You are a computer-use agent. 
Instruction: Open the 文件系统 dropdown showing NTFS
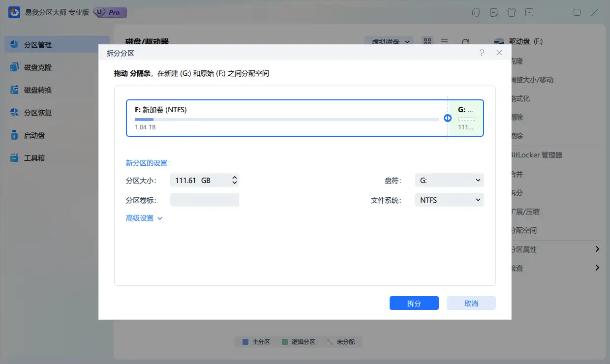tap(449, 200)
